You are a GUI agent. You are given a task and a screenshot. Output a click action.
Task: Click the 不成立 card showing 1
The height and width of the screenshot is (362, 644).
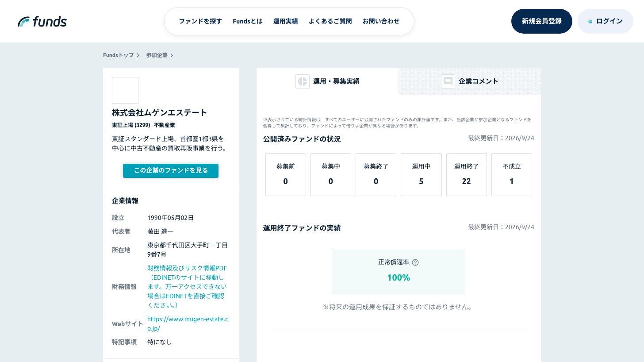[512, 174]
